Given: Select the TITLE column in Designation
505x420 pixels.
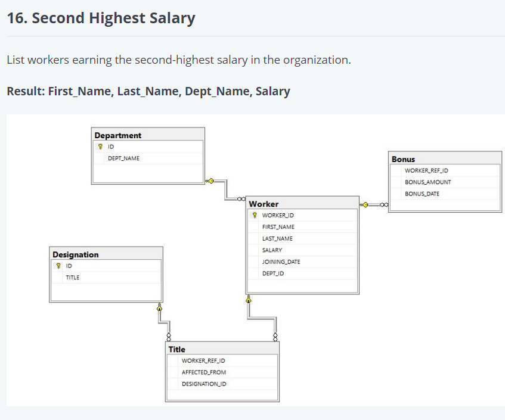Looking at the screenshot, I should [72, 277].
